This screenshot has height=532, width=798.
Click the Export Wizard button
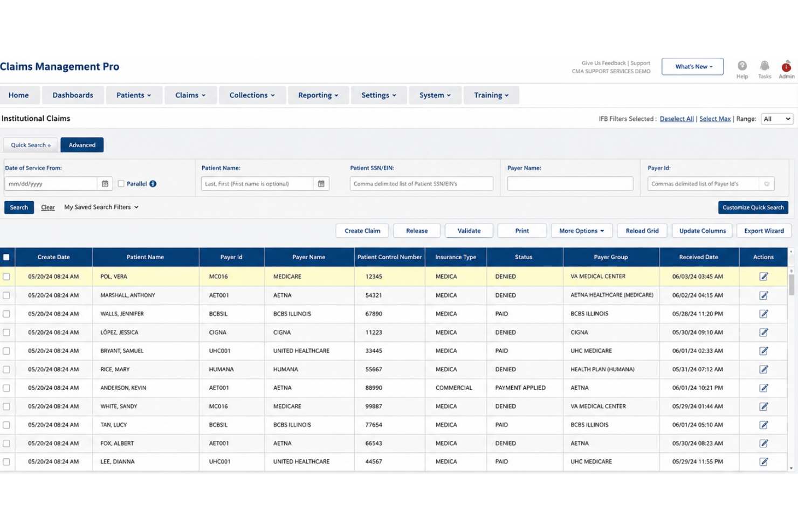tap(764, 231)
